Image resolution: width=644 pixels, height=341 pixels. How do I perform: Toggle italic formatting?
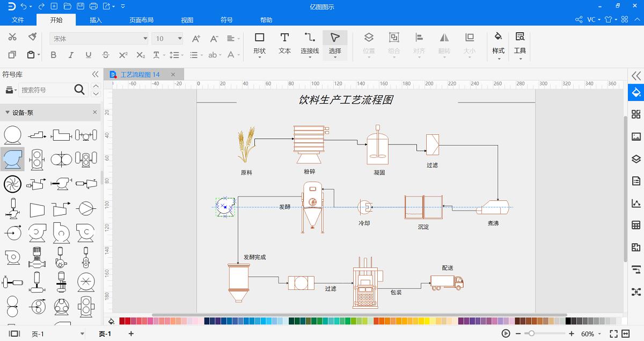tap(70, 55)
